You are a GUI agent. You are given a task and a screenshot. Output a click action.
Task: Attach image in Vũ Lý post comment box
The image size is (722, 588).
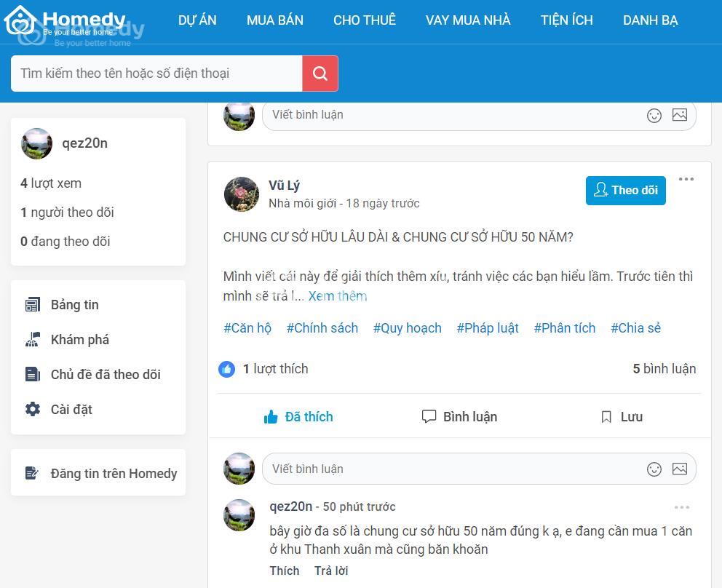680,469
